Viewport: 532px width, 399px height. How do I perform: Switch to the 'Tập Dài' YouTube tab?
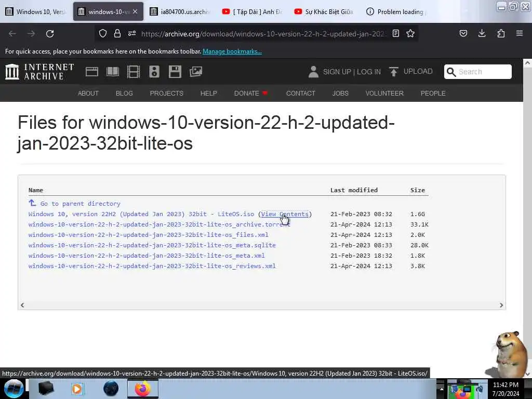coord(252,11)
